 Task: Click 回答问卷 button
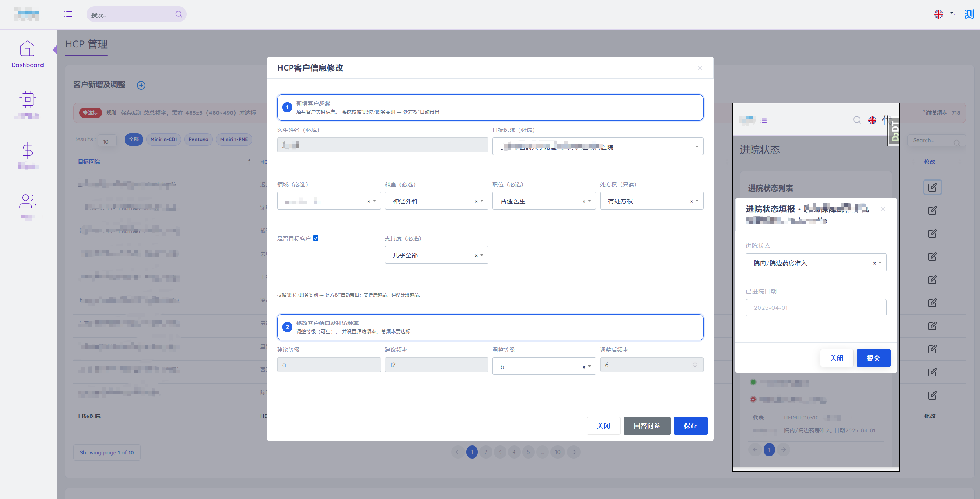647,426
